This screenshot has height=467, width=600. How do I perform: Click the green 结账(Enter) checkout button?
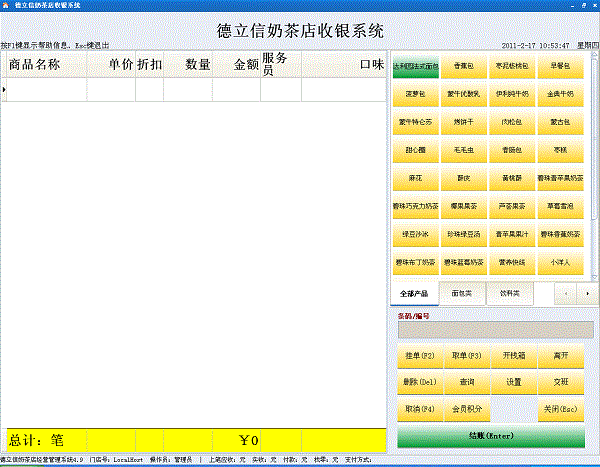[x=491, y=436]
